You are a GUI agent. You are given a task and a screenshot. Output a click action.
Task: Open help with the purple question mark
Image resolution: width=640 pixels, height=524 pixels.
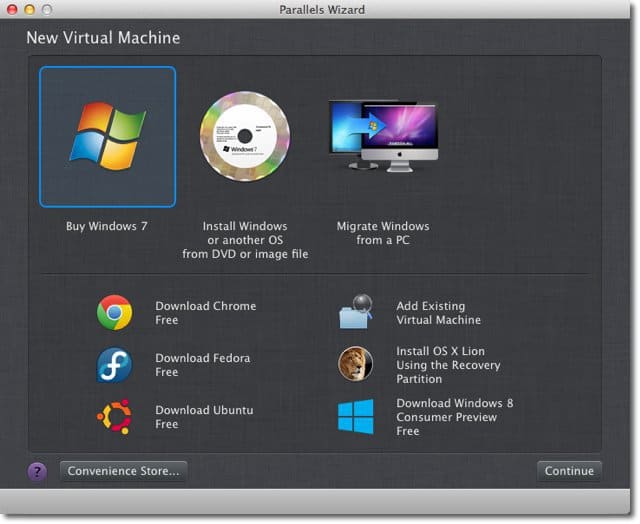click(x=37, y=472)
